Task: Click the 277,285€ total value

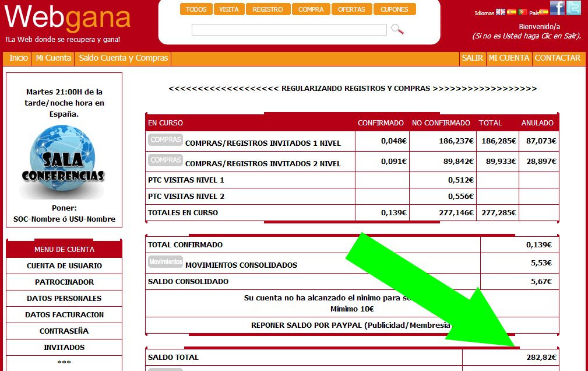Action: [499, 213]
